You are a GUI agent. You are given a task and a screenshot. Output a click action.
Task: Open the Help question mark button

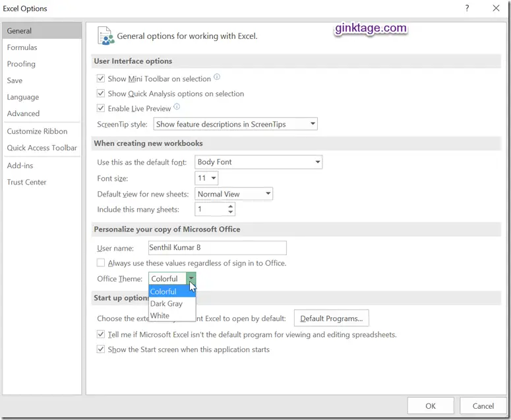(467, 8)
